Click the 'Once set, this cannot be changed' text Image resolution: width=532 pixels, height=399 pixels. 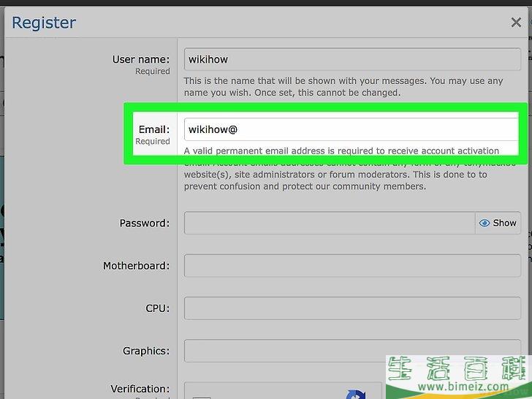[327, 93]
